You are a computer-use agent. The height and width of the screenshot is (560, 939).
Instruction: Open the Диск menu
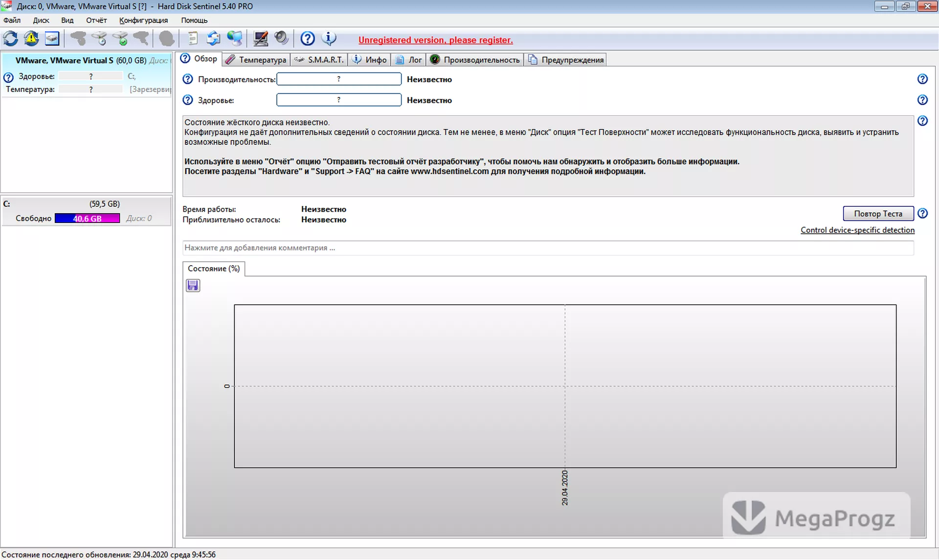click(41, 20)
